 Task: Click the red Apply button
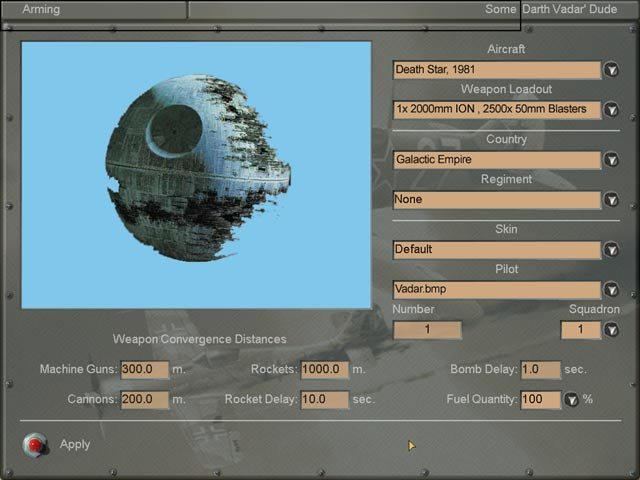36,445
